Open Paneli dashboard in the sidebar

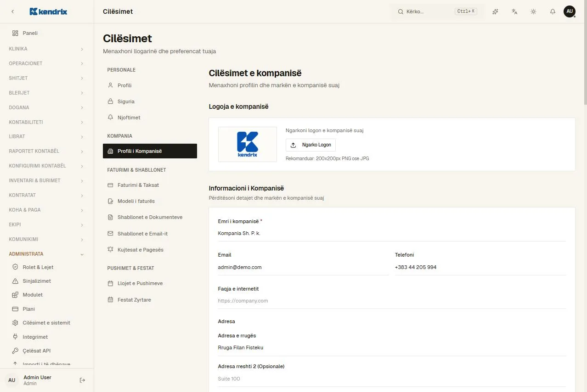click(47, 33)
